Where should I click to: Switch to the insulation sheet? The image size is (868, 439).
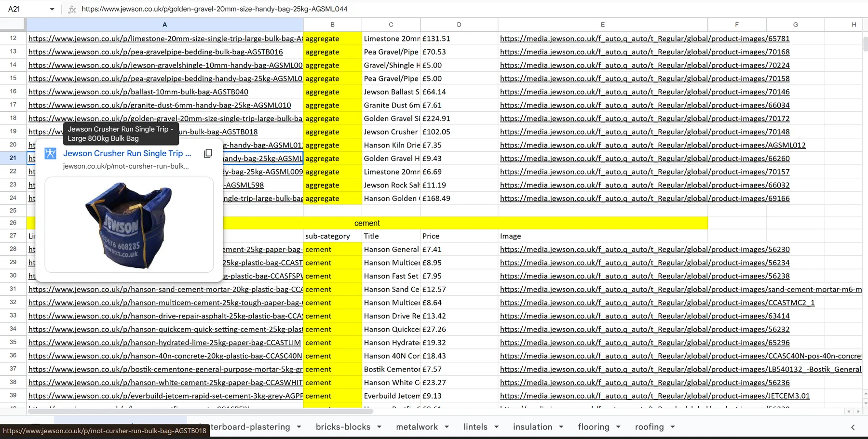click(532, 427)
